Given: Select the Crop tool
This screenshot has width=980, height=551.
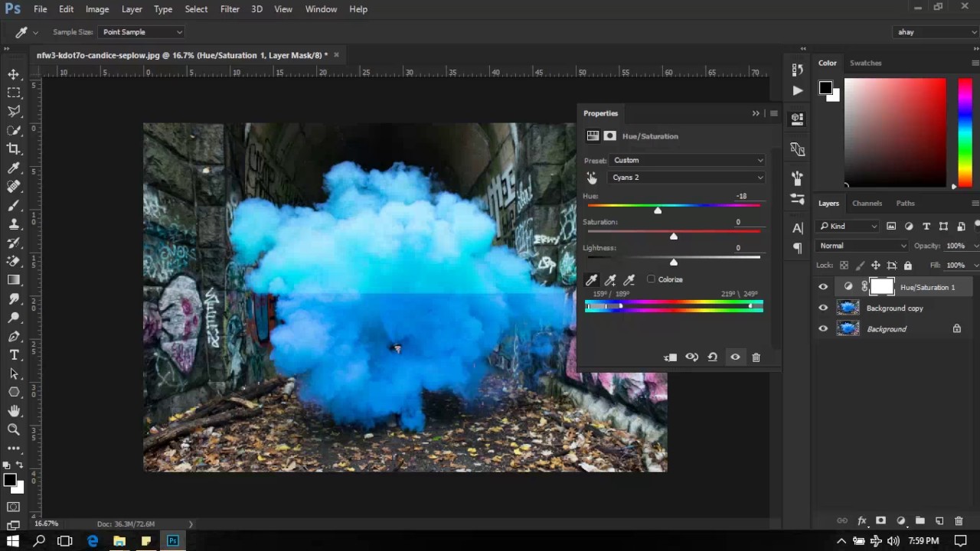Looking at the screenshot, I should click(x=14, y=149).
